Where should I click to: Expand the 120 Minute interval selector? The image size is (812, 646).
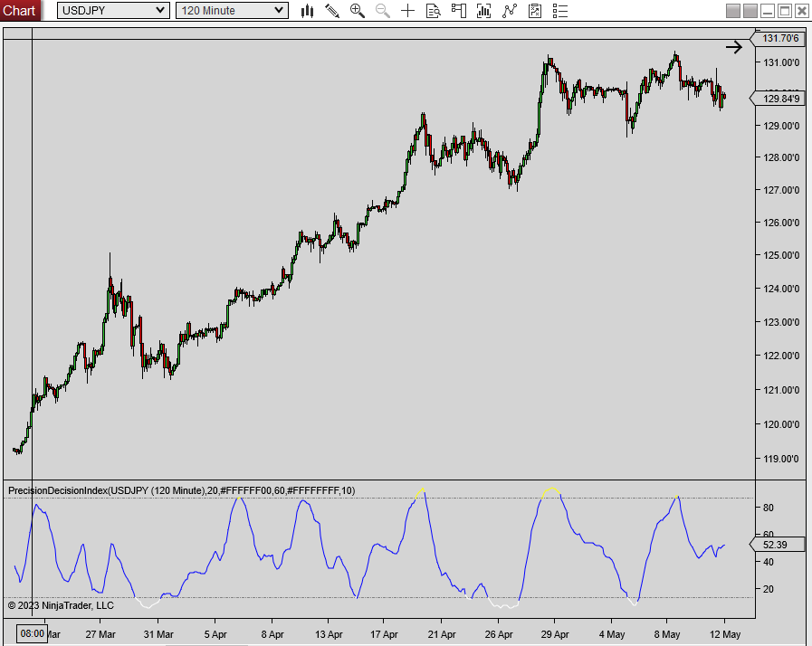[x=231, y=10]
